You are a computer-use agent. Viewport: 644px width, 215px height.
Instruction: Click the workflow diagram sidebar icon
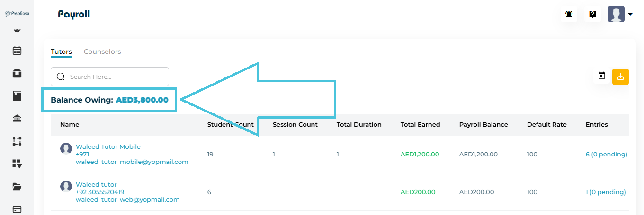tap(17, 141)
